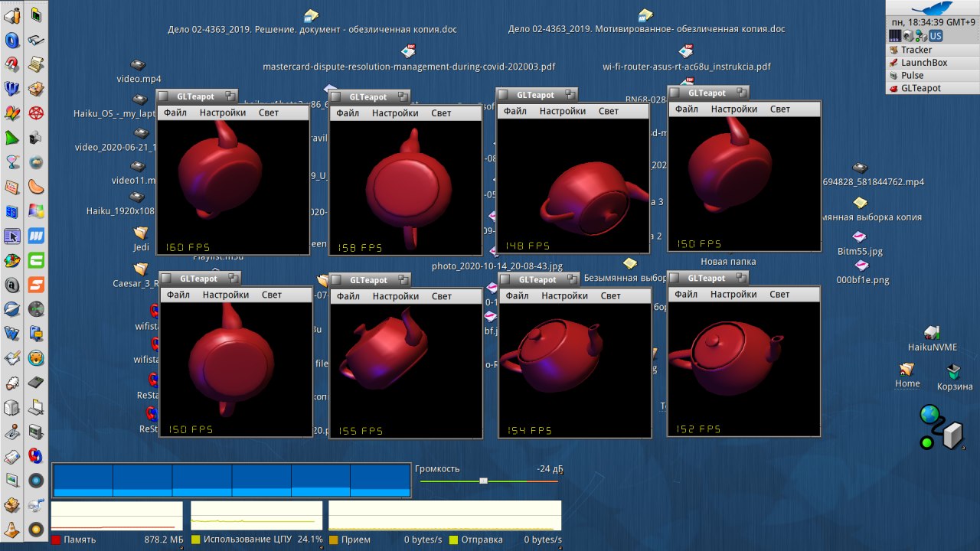Launch the bear face dock icon
Viewport: 980px width, 551px height.
36,357
